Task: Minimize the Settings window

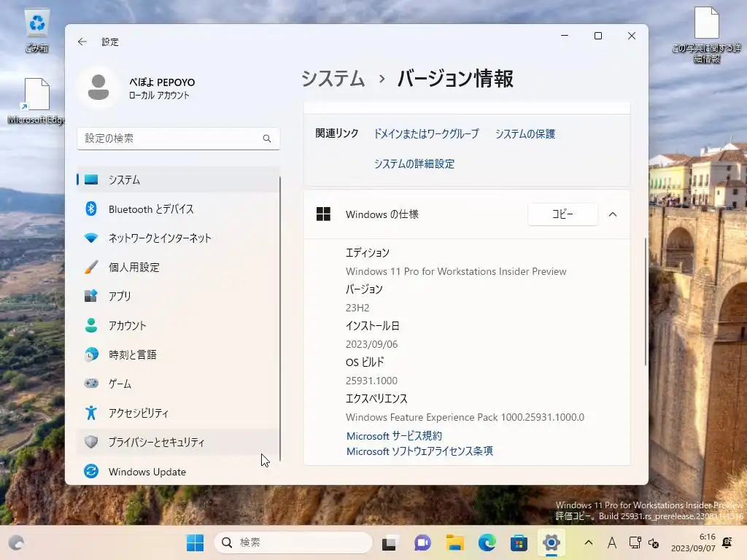Action: point(565,36)
